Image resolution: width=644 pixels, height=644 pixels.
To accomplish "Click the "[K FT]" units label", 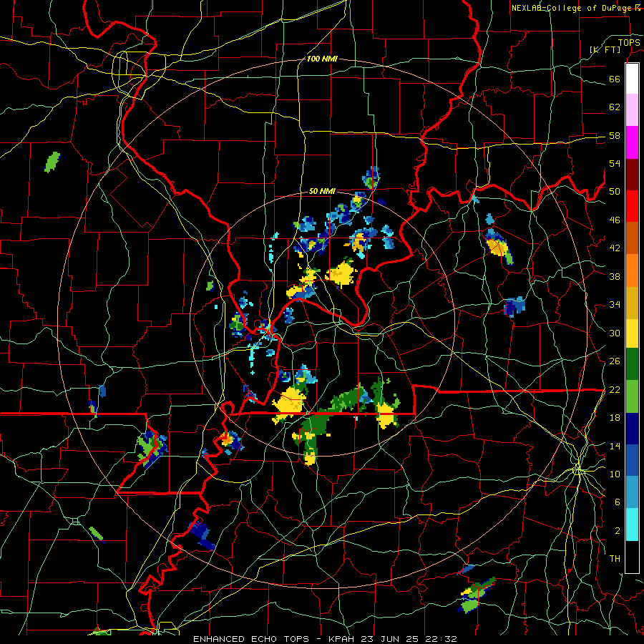I will (605, 49).
